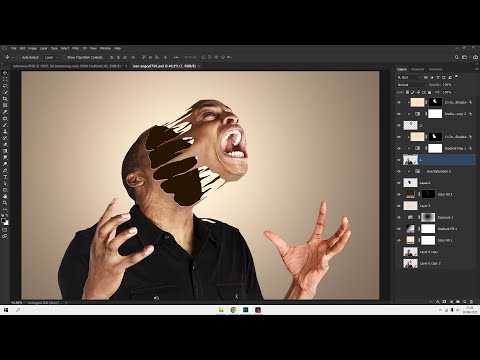The height and width of the screenshot is (360, 480).
Task: Switch to the Channels panel tab
Action: (x=417, y=69)
